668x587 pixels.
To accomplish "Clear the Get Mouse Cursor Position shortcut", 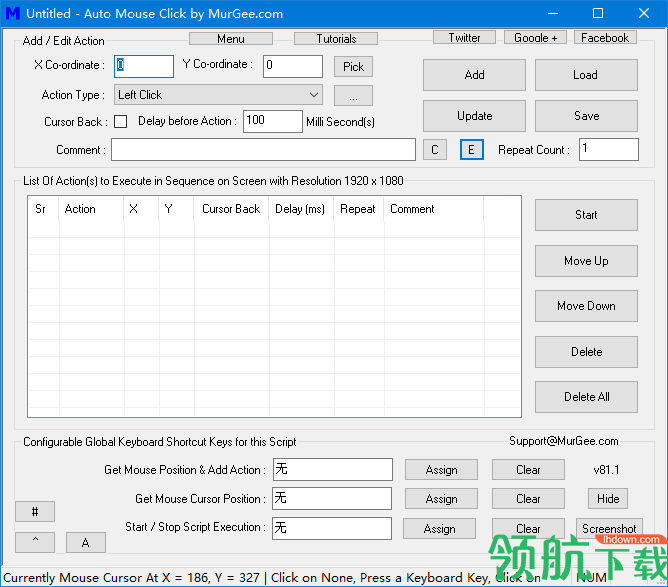I will [528, 499].
